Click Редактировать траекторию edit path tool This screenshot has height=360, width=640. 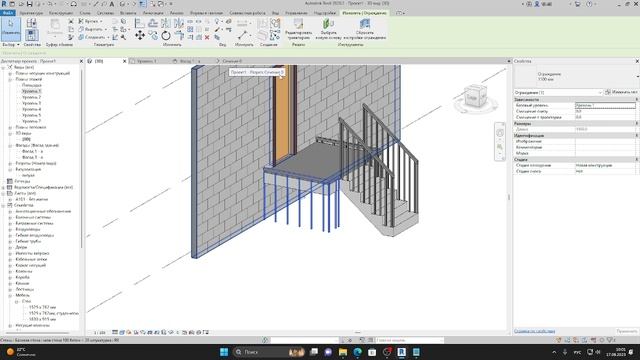pyautogui.click(x=298, y=29)
